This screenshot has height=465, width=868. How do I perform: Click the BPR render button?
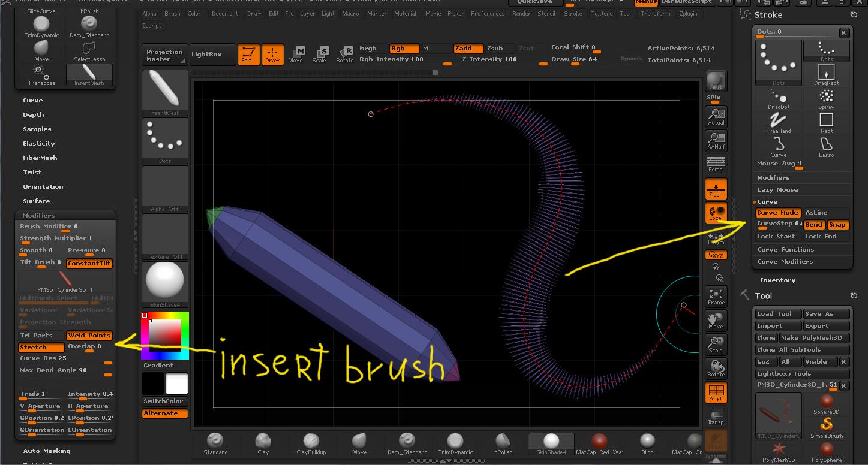716,81
